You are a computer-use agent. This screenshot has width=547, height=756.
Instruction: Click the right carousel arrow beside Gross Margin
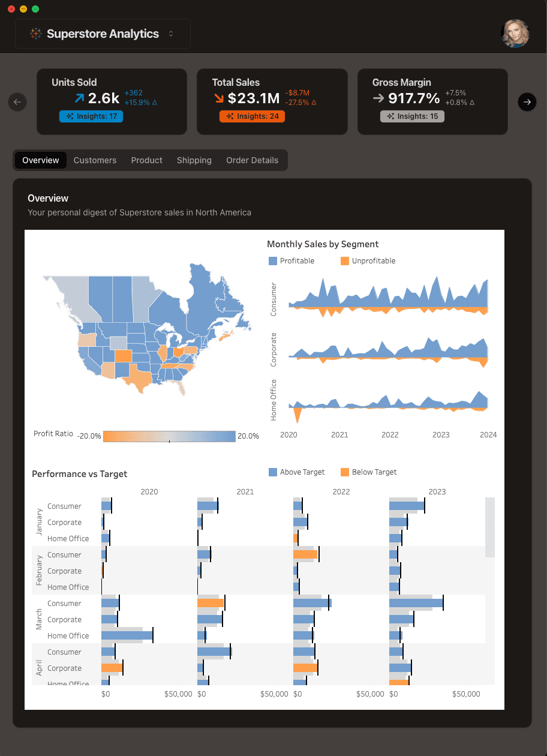(x=527, y=102)
